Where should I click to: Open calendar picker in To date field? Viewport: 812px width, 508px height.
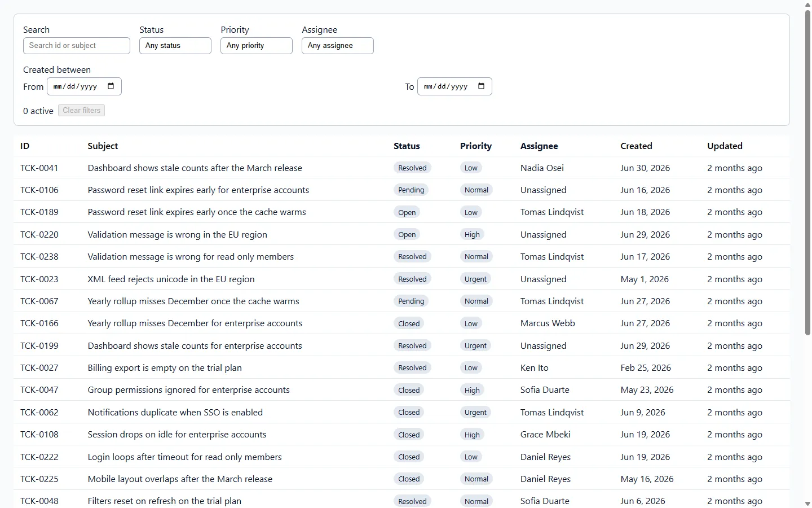[x=481, y=86]
